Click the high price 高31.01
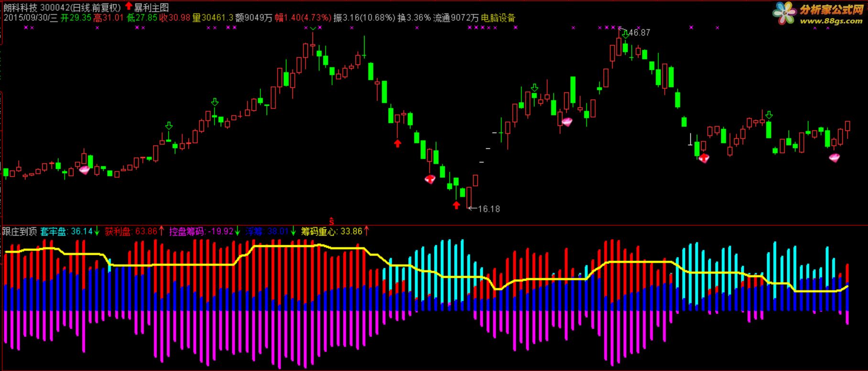 108,18
